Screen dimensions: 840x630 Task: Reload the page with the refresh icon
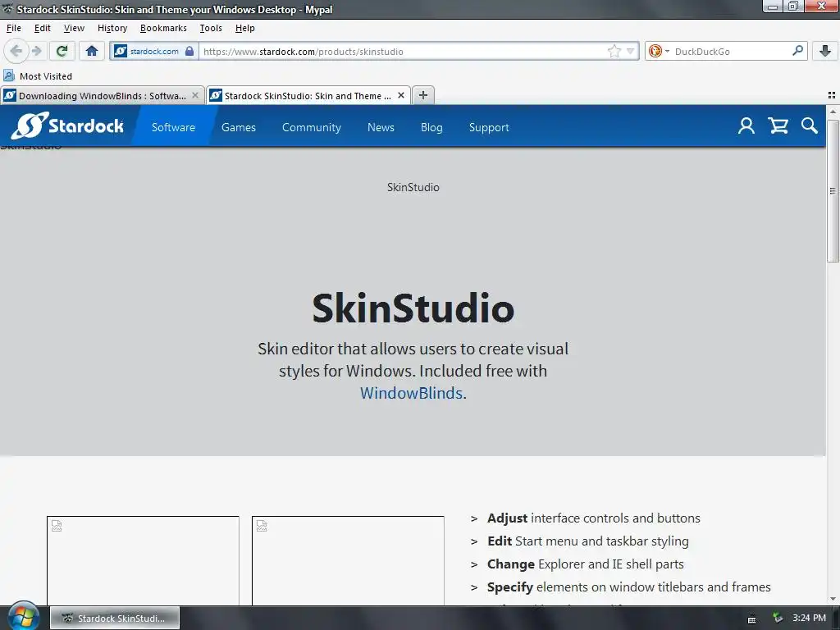(x=62, y=51)
